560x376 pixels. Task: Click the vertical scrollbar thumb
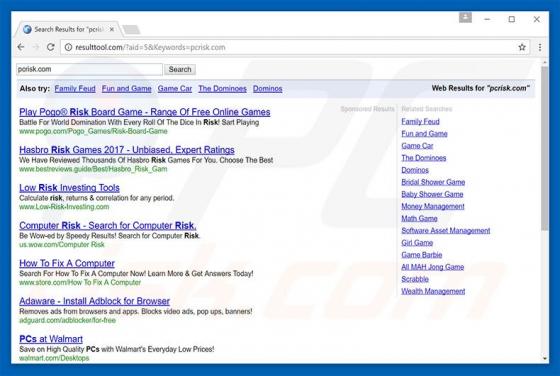pyautogui.click(x=545, y=148)
